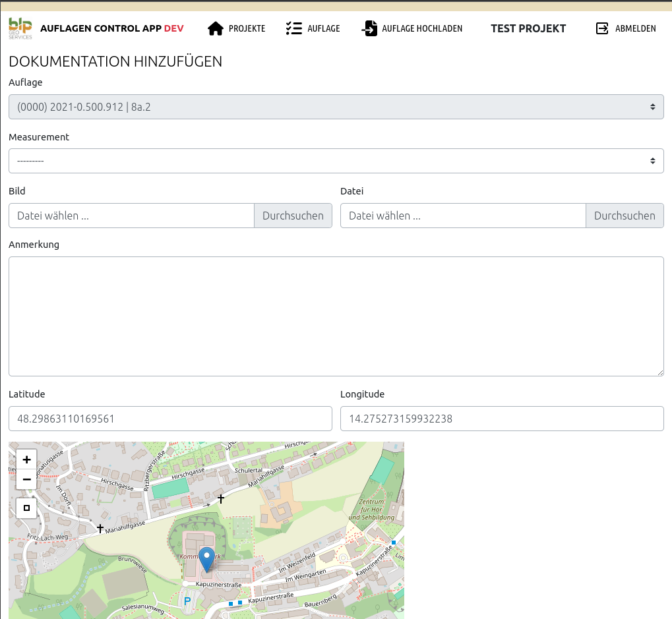Click the Projekte home icon

[x=216, y=28]
